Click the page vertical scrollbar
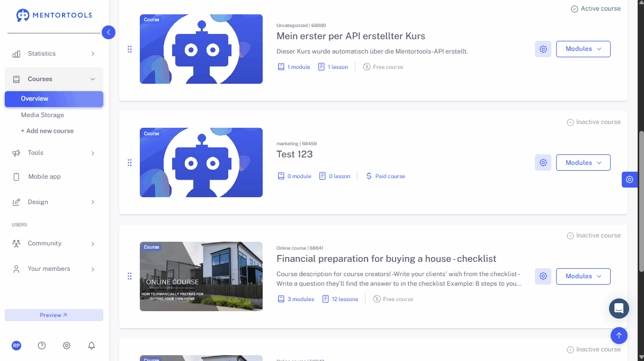644x361 pixels. tap(641, 201)
